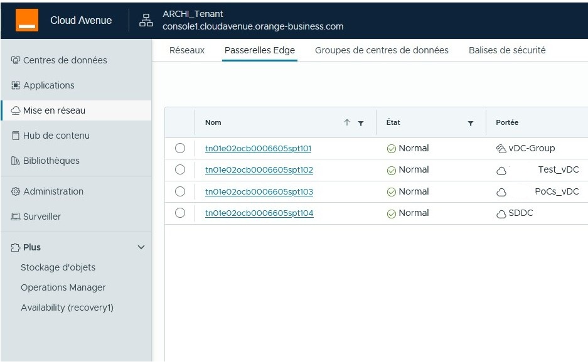Select radio button for gateway spt104
The height and width of the screenshot is (364, 588).
(180, 213)
